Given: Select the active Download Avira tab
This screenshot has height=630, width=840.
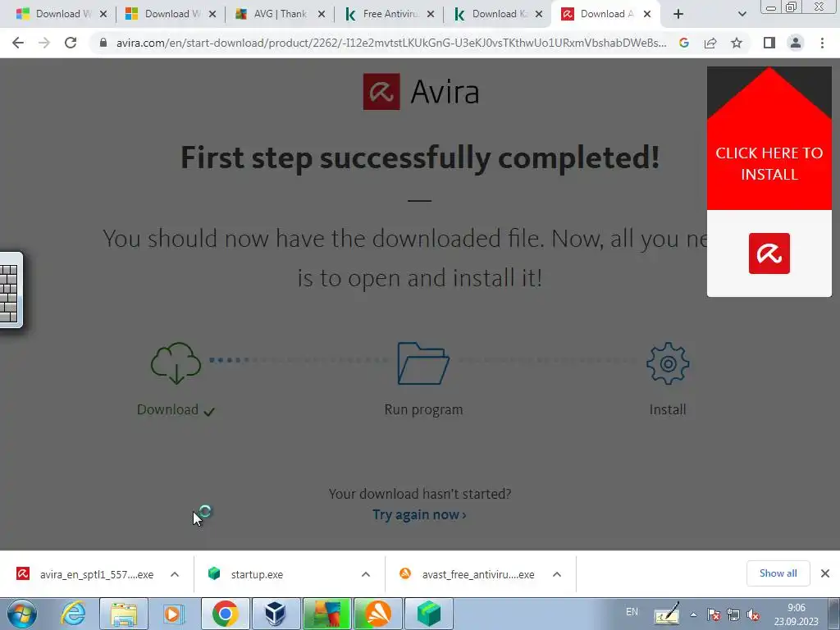Looking at the screenshot, I should [x=605, y=14].
